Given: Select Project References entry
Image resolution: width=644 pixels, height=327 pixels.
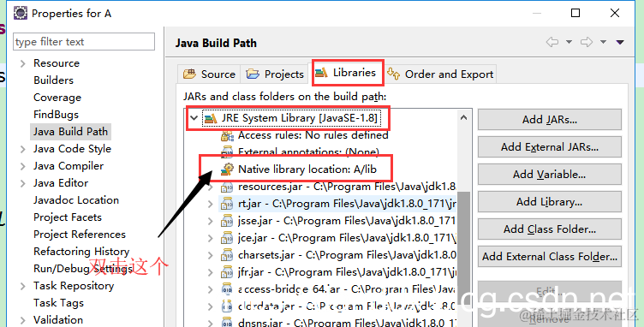Looking at the screenshot, I should click(x=80, y=235).
